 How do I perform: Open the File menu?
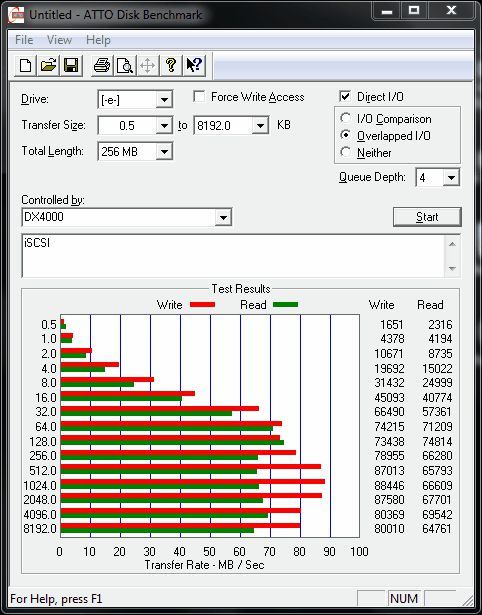(x=24, y=40)
